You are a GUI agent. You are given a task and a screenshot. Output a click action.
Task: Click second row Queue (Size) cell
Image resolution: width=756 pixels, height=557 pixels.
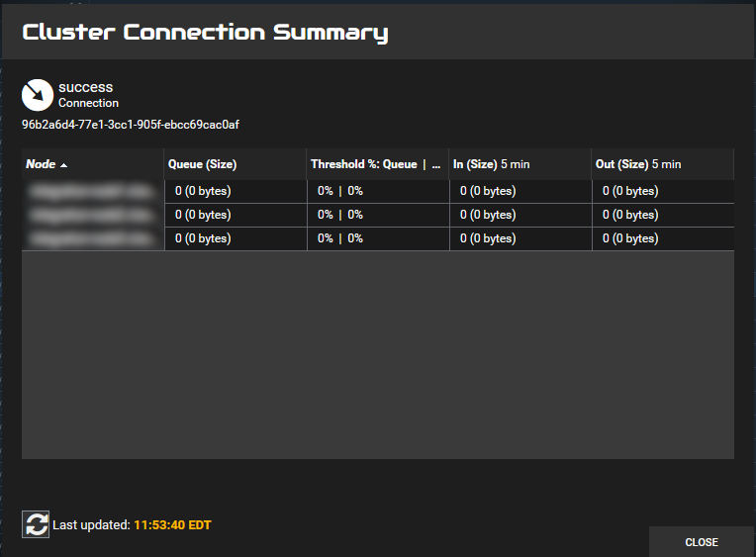[x=236, y=215]
